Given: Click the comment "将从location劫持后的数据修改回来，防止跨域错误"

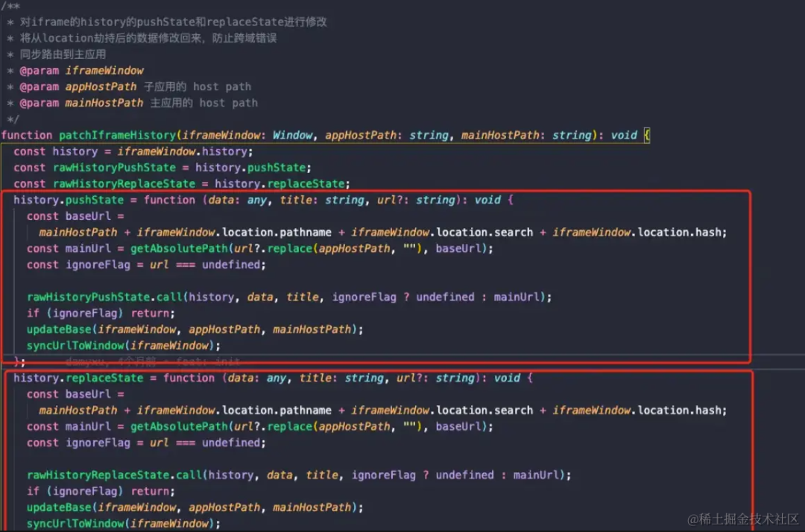Looking at the screenshot, I should pos(142,39).
